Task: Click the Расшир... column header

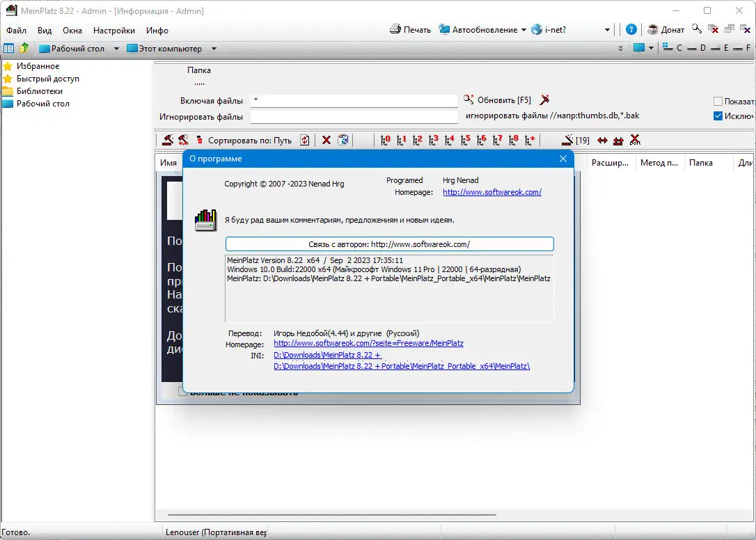Action: (610, 163)
